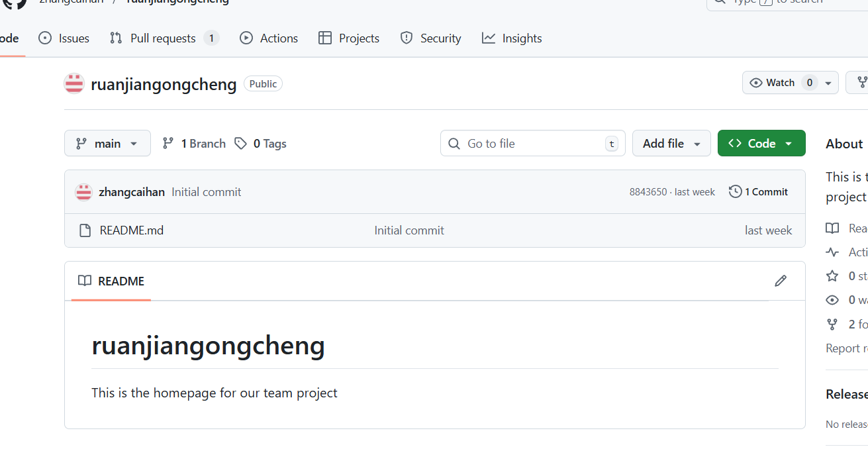868x451 pixels.
Task: Toggle watching via the eye icon
Action: pos(755,82)
